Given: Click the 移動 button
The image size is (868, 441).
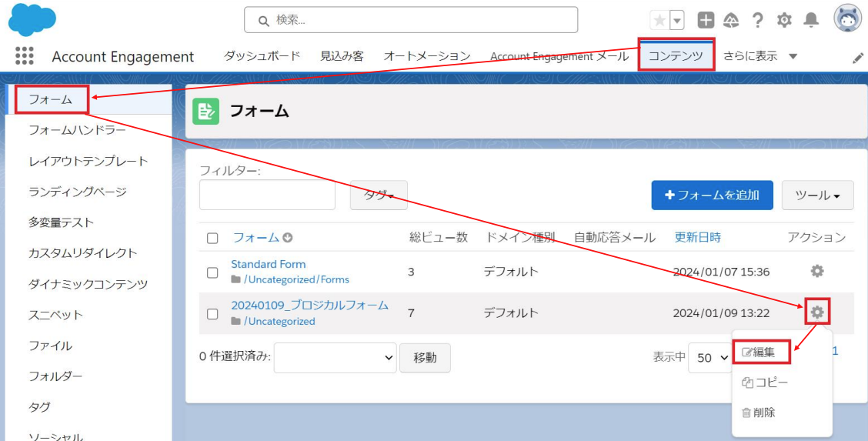Looking at the screenshot, I should 425,357.
